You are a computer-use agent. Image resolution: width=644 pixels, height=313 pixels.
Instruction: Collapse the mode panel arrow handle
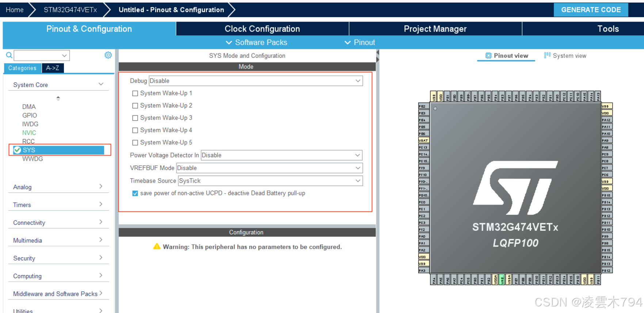click(x=377, y=56)
